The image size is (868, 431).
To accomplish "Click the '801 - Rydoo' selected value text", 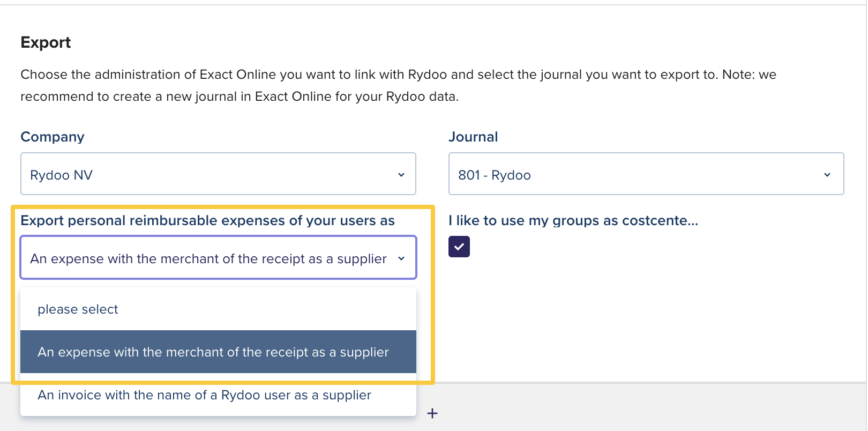I will pos(494,175).
